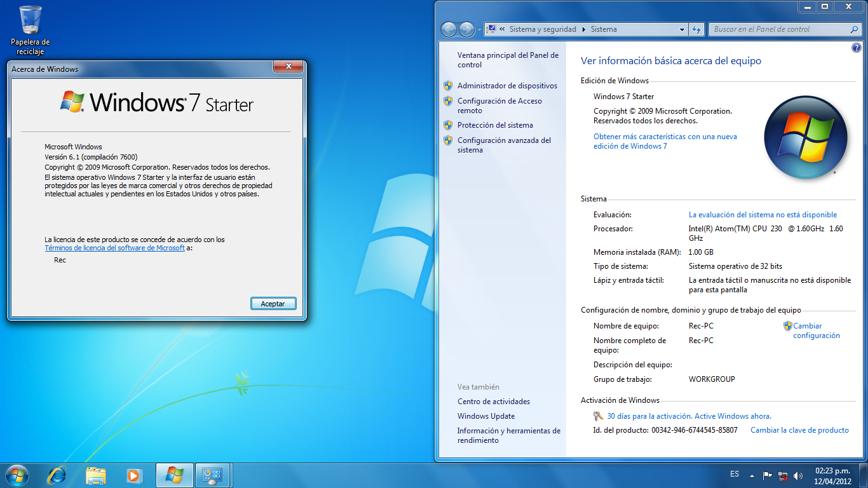Click the Windows Start orb

17,475
